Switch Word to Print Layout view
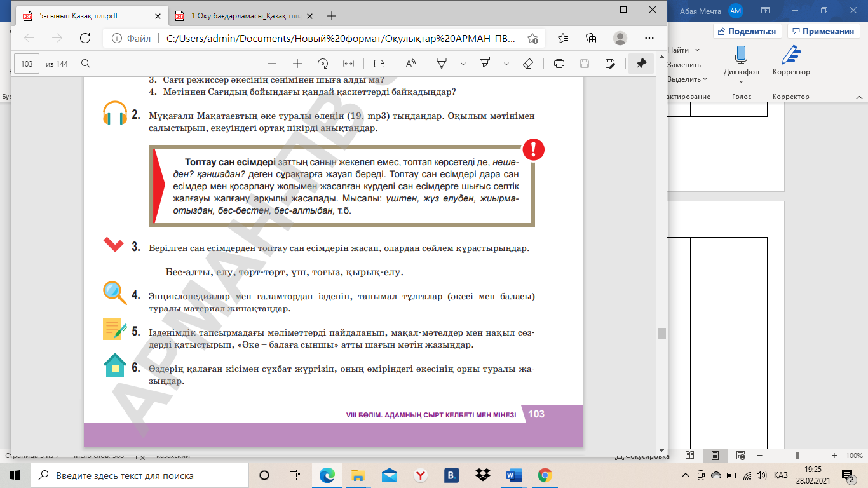The width and height of the screenshot is (868, 488). [715, 456]
